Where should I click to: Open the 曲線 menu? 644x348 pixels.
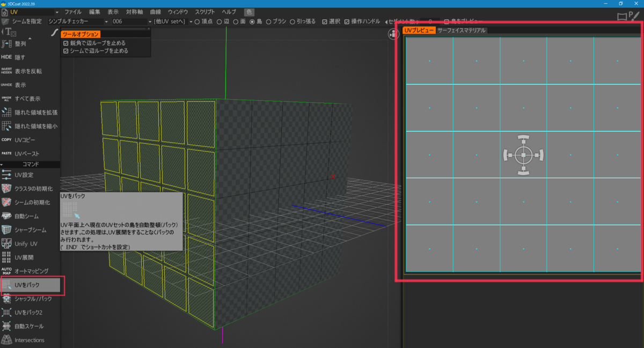pyautogui.click(x=156, y=12)
